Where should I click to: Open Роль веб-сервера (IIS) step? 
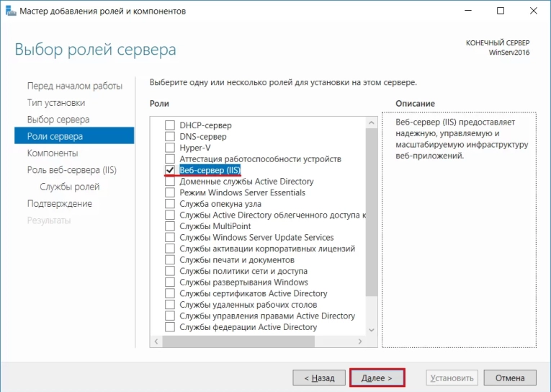pos(72,170)
